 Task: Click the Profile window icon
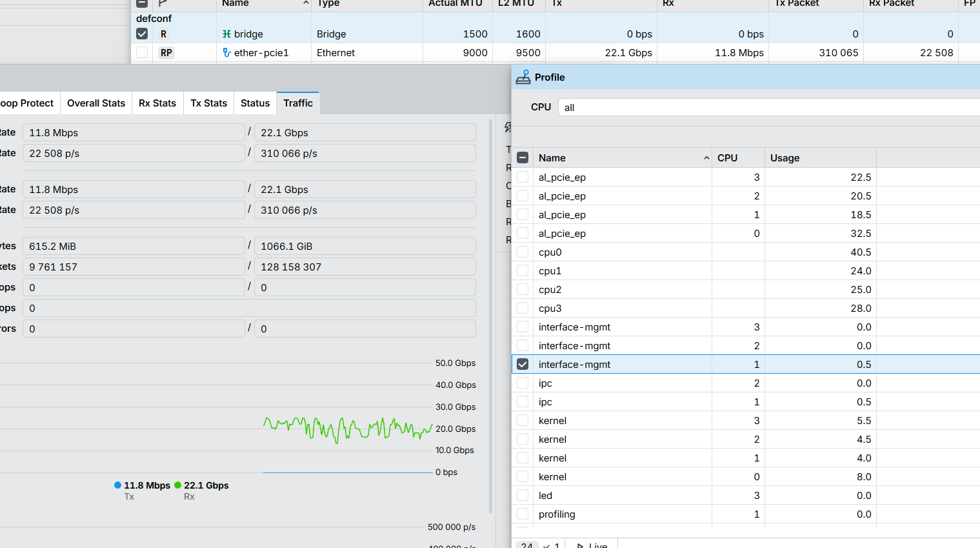click(523, 77)
